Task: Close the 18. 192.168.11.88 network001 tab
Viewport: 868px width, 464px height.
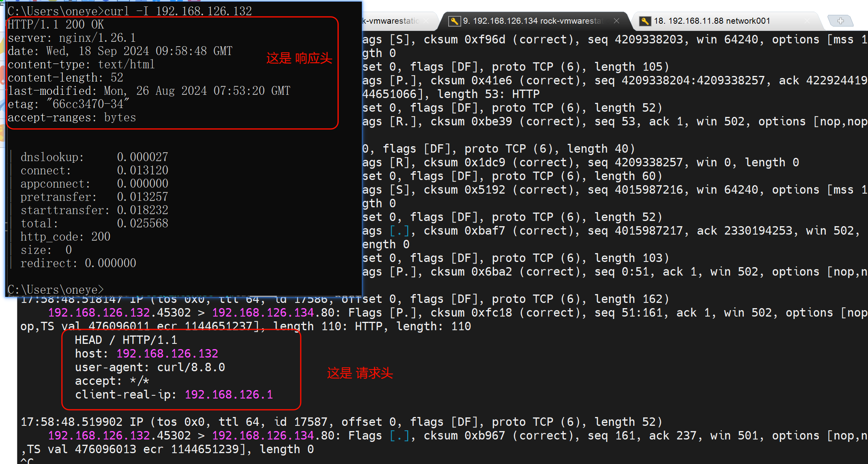Action: tap(807, 21)
